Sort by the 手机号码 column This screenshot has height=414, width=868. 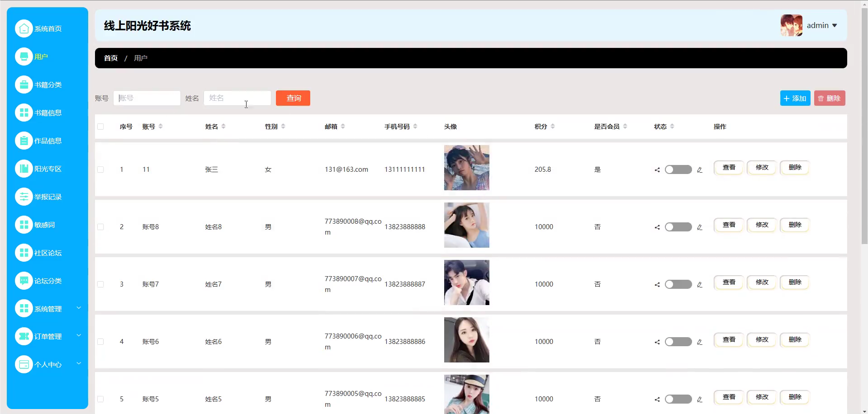tap(415, 127)
